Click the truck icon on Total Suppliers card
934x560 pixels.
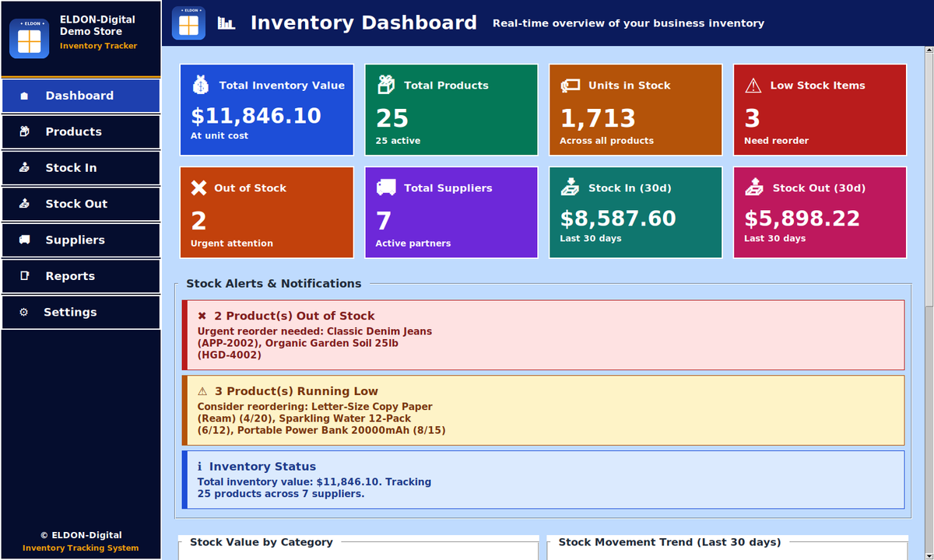click(x=385, y=187)
